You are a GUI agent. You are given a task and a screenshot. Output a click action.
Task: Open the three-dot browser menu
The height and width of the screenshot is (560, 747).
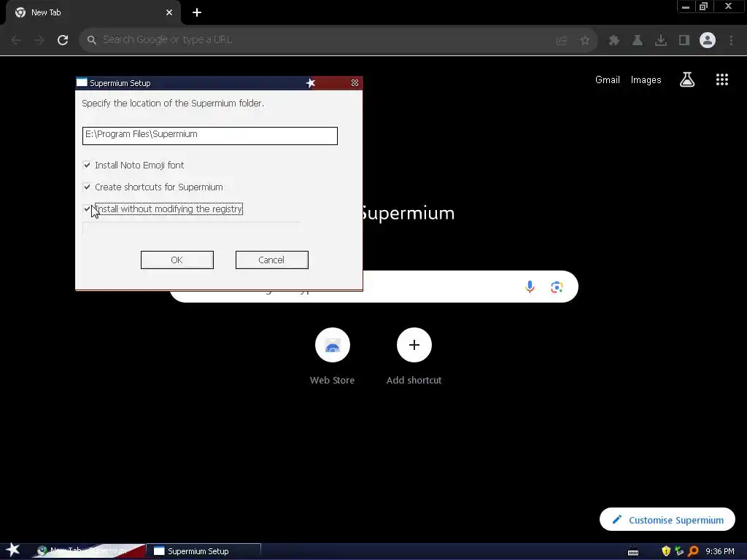pos(731,41)
